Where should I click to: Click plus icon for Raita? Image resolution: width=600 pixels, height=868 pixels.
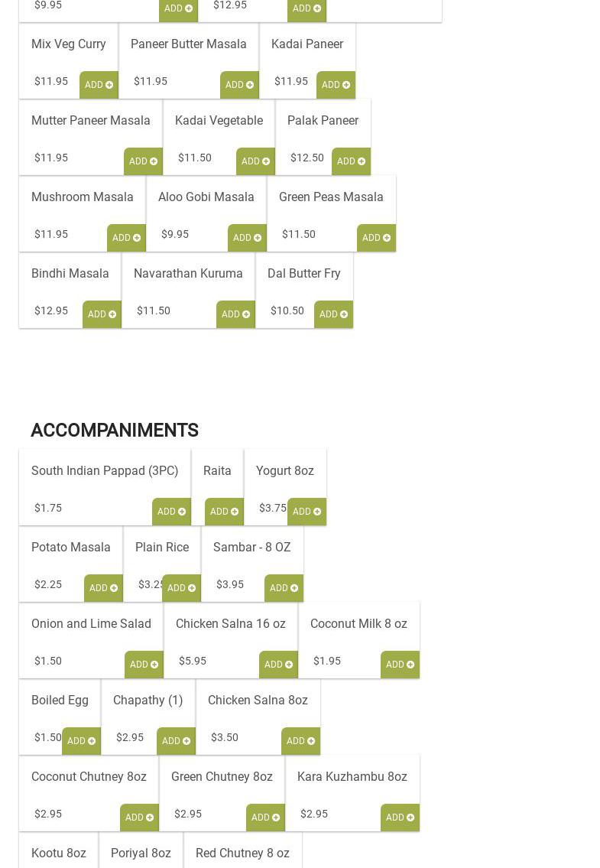click(x=235, y=512)
